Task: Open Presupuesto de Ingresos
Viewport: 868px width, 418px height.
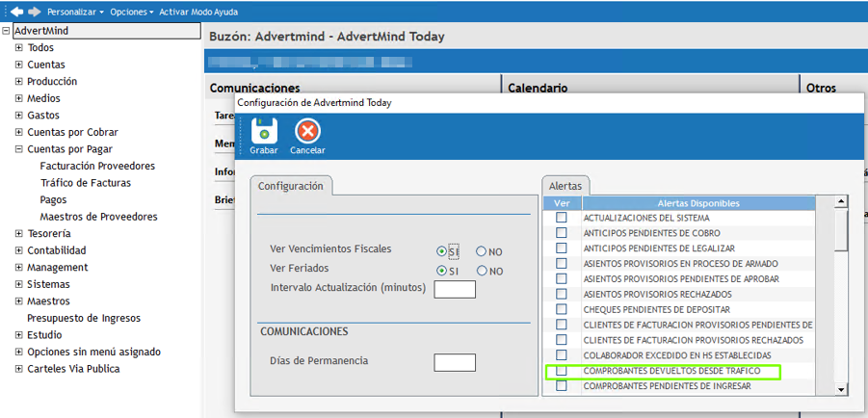Action: point(84,319)
